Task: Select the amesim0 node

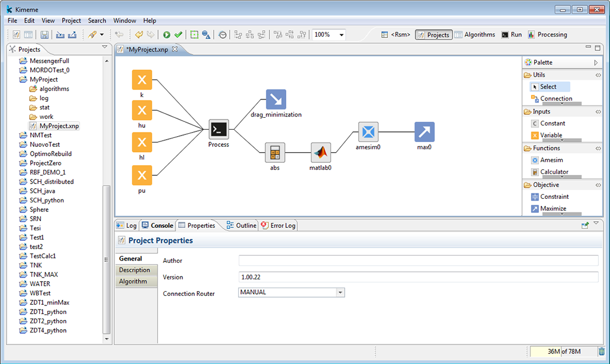Action: (368, 132)
